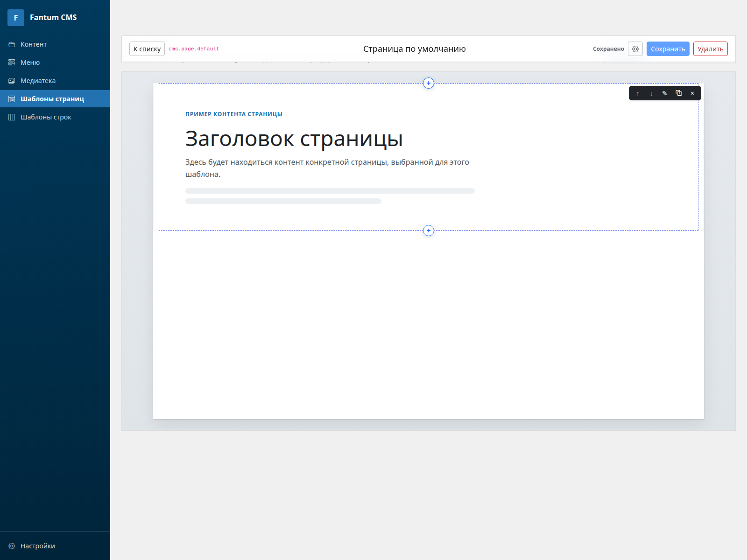Viewport: 747px width, 560px height.
Task: Select the move block down arrow icon
Action: [x=651, y=93]
